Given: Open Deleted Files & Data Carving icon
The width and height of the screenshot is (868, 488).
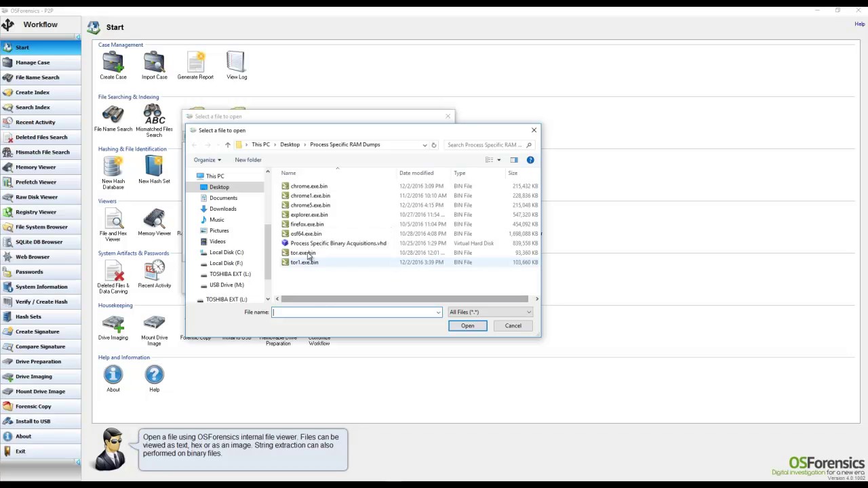Looking at the screenshot, I should coord(113,277).
